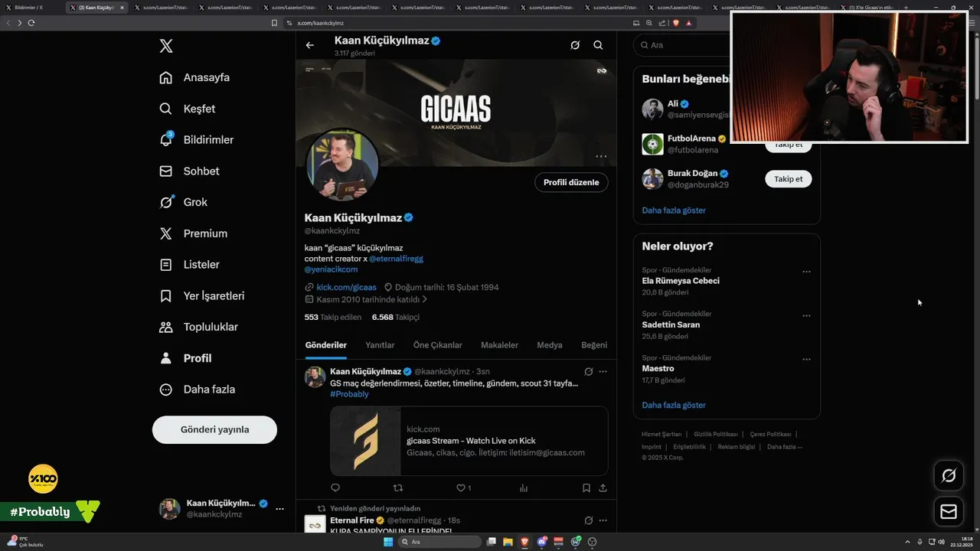Open the Sadettin Saran trend

point(671,324)
